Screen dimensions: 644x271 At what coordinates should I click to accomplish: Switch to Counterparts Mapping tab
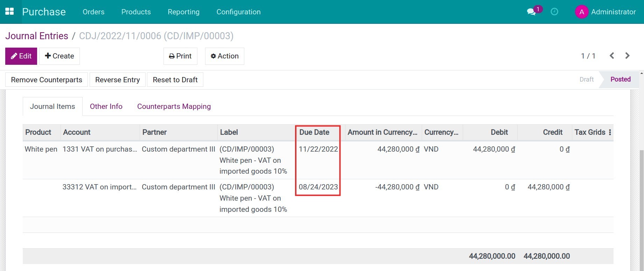pyautogui.click(x=174, y=106)
